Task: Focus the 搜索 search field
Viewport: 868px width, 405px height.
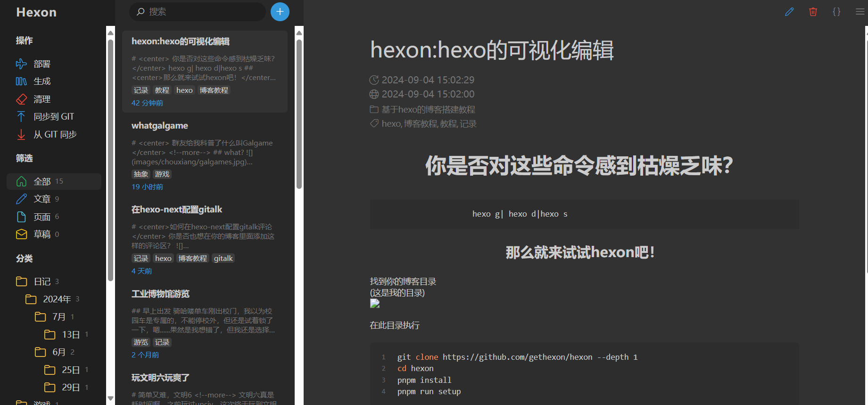Action: pos(197,12)
